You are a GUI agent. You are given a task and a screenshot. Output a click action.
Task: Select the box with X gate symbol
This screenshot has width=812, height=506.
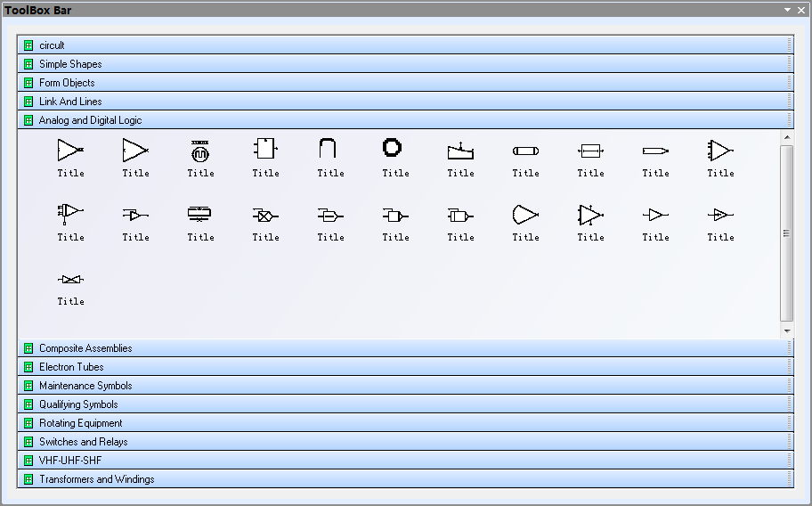pyautogui.click(x=265, y=215)
